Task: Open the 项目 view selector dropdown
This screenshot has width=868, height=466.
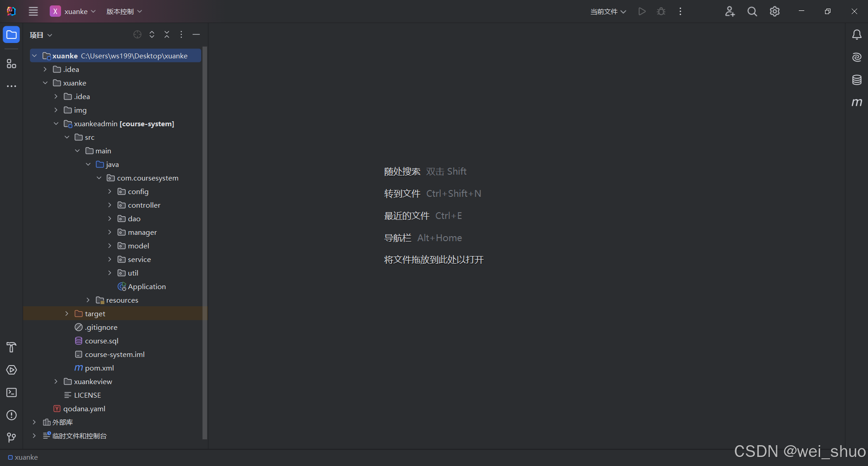Action: point(41,35)
